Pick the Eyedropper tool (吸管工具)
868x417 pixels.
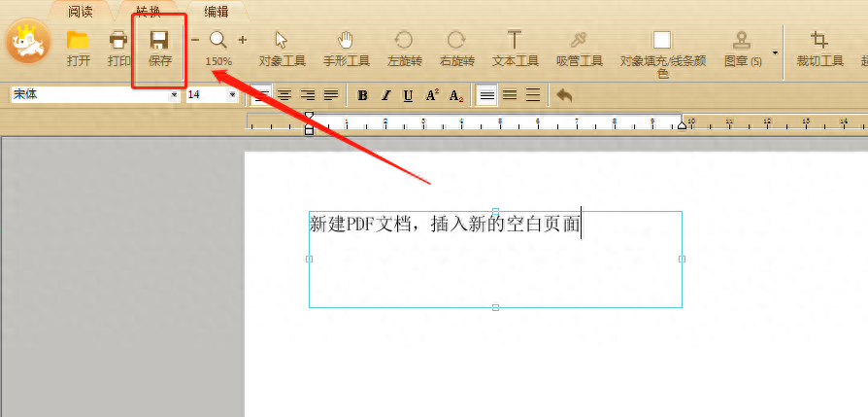tap(579, 40)
